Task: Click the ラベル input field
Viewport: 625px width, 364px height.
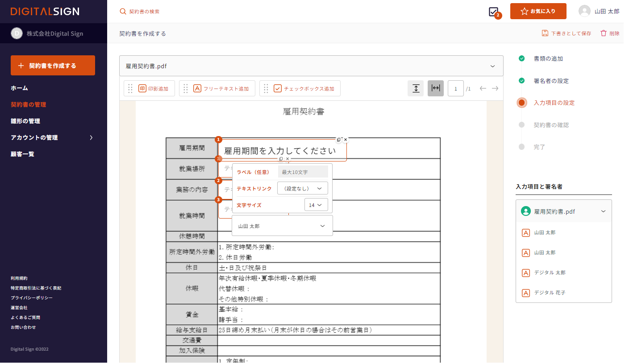Action: coord(303,172)
